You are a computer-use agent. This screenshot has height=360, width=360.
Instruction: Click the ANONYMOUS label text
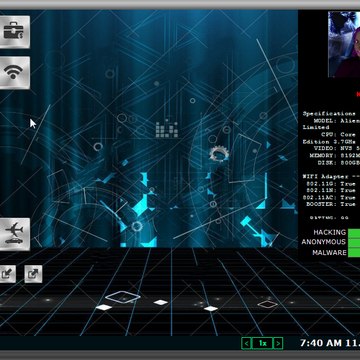tap(324, 242)
